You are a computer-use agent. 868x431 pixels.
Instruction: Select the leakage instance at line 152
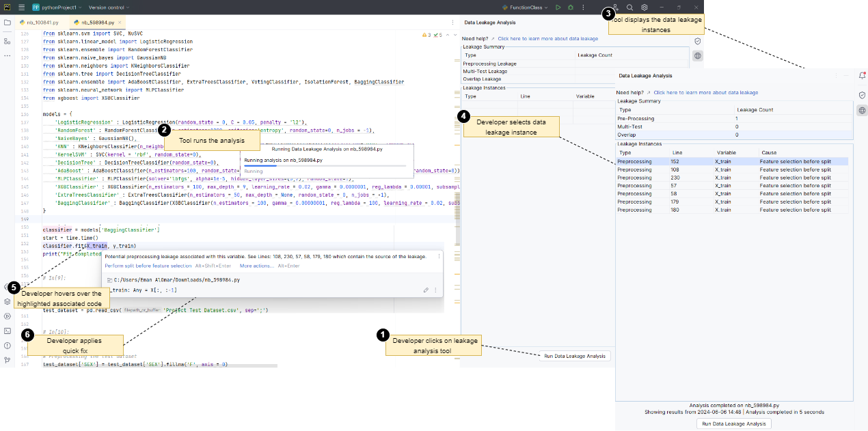pos(732,161)
